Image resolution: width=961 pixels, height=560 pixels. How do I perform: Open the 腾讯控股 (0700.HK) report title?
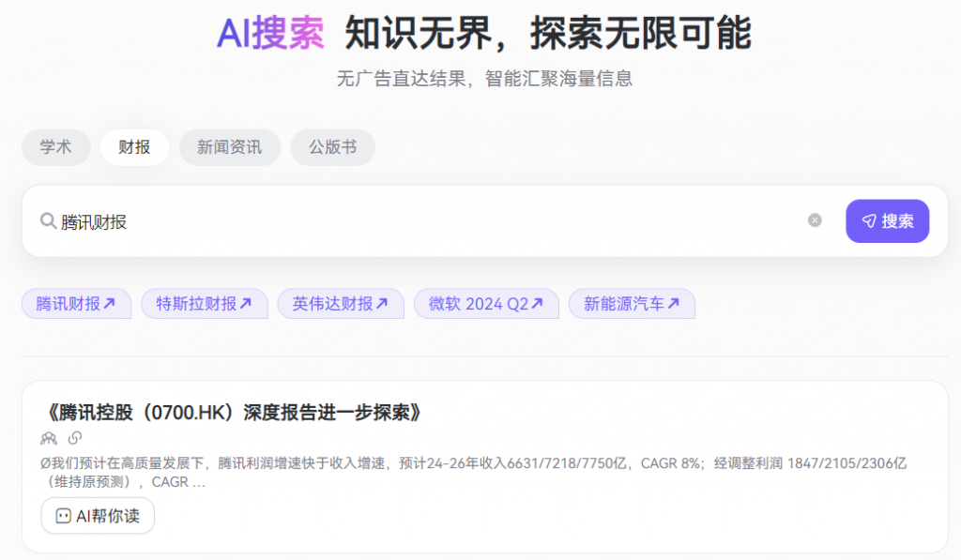[x=234, y=413]
